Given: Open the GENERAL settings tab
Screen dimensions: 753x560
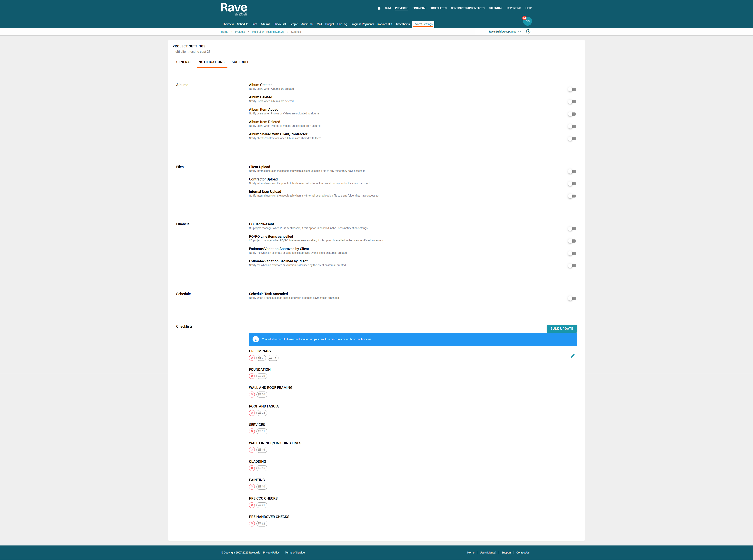Looking at the screenshot, I should [184, 62].
